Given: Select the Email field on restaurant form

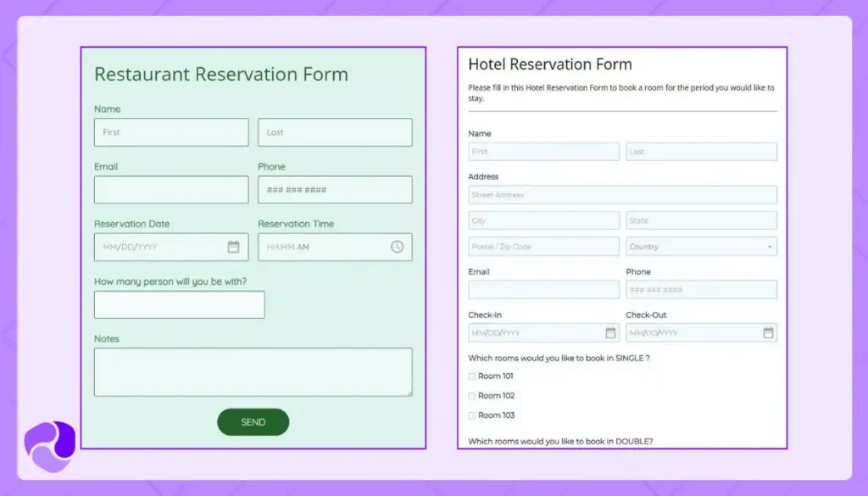Looking at the screenshot, I should [170, 189].
